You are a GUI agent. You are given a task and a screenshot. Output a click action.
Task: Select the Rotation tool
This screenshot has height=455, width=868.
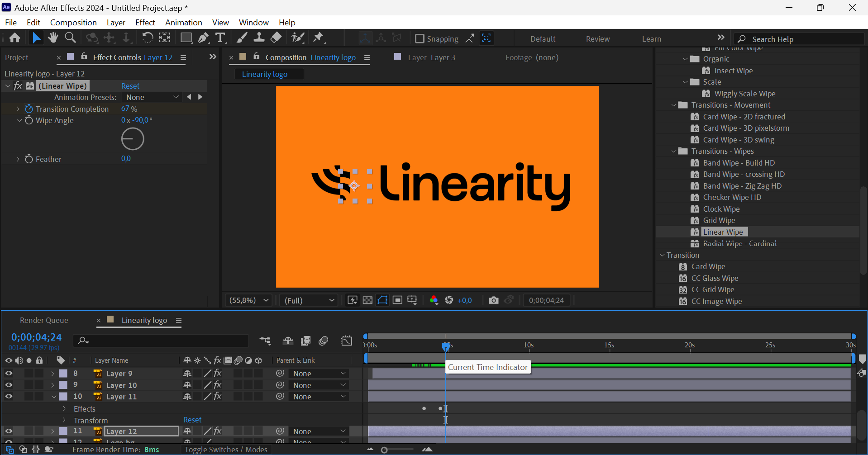[x=148, y=38]
